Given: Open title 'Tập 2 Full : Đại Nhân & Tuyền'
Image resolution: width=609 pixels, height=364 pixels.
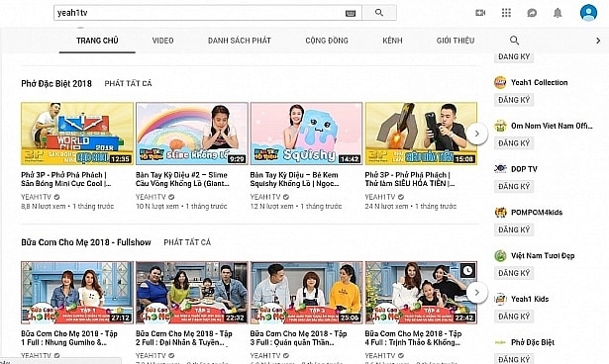Looking at the screenshot, I should point(184,338).
